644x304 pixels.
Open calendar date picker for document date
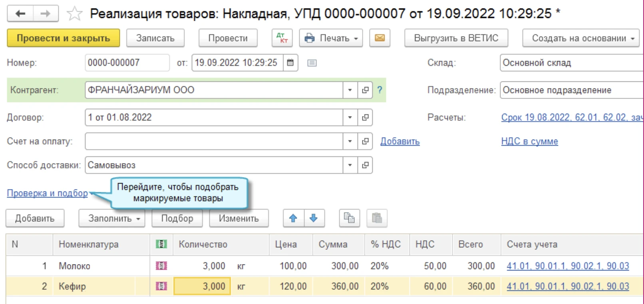[290, 63]
